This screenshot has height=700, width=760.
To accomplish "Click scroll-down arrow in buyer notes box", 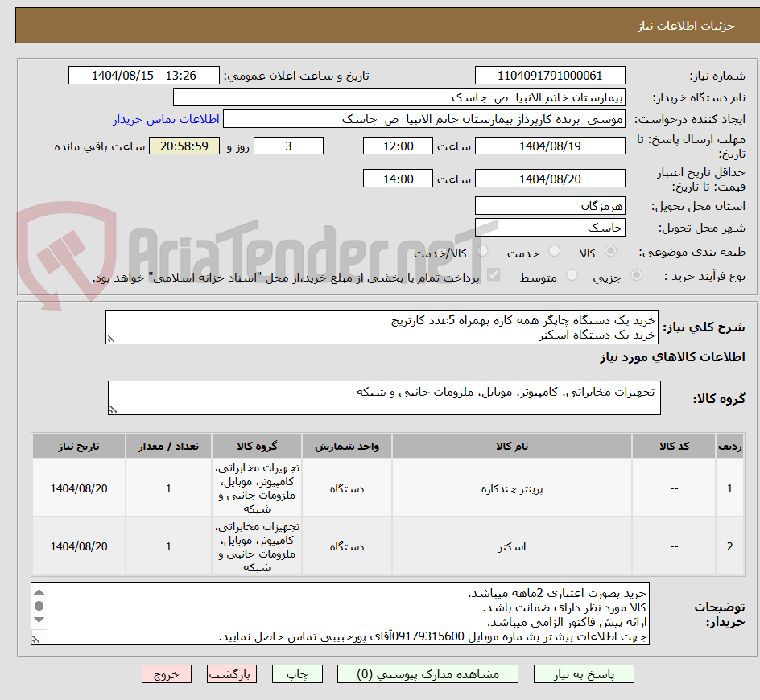I will pos(39,620).
